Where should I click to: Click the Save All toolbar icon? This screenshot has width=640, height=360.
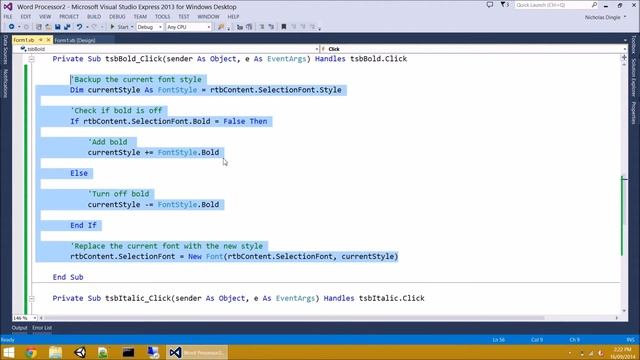point(67,27)
